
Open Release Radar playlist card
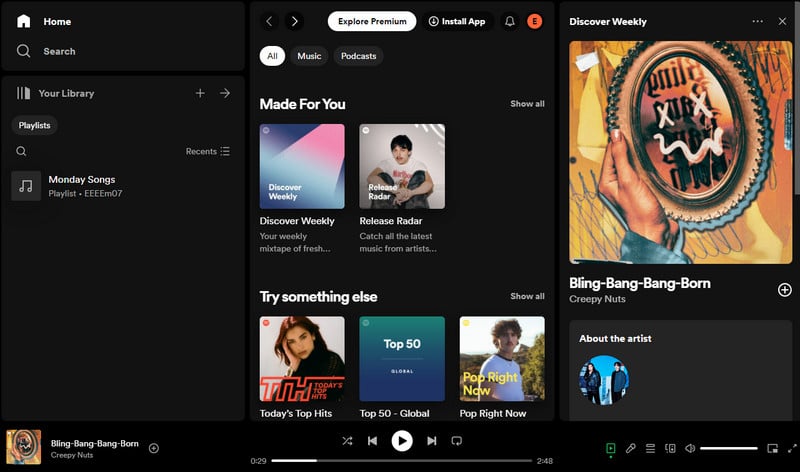pos(402,189)
